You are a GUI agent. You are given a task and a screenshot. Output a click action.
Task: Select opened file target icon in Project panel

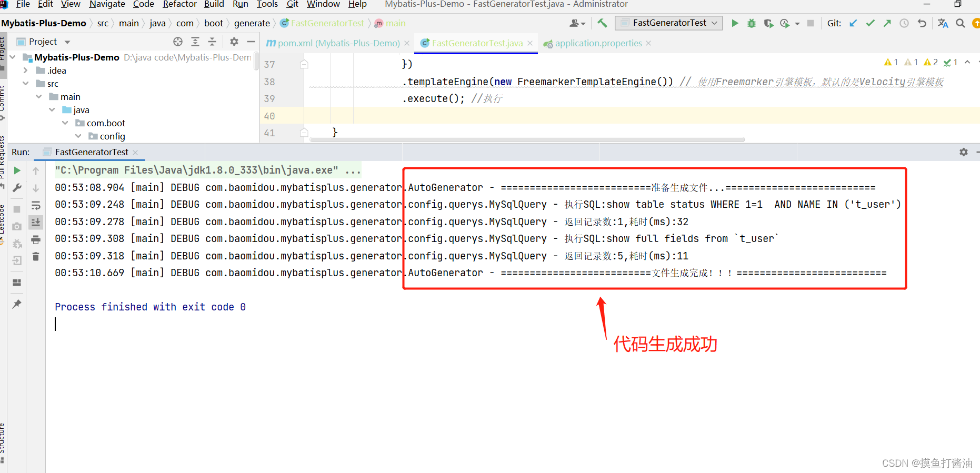[178, 42]
